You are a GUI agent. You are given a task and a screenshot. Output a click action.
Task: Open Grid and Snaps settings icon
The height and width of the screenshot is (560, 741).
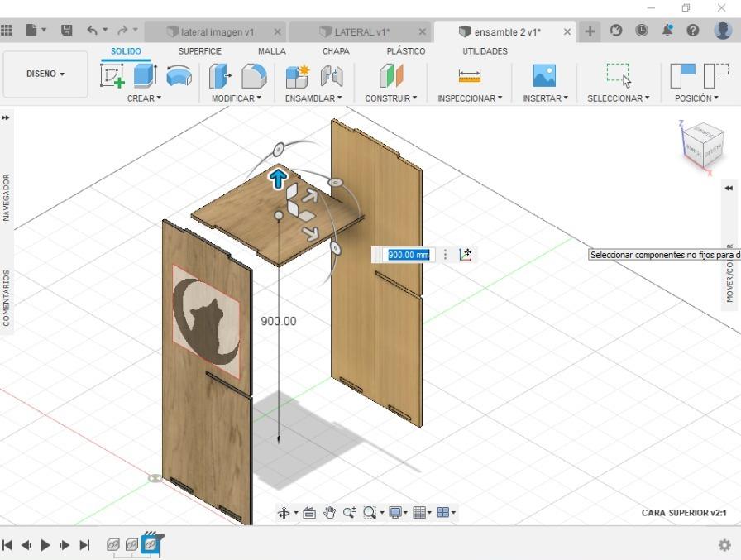point(419,513)
